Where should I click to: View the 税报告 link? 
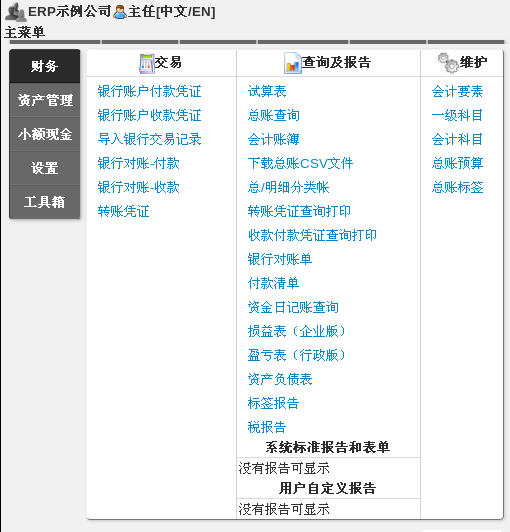(x=267, y=427)
